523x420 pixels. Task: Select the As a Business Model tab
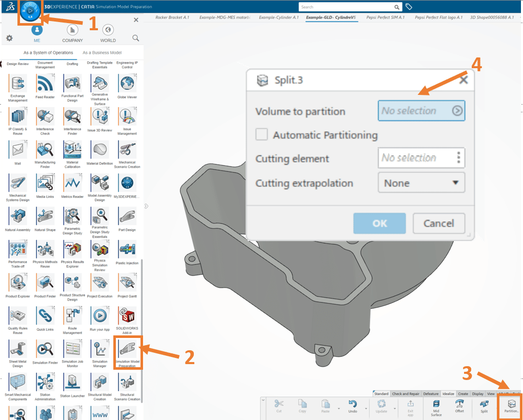click(102, 53)
